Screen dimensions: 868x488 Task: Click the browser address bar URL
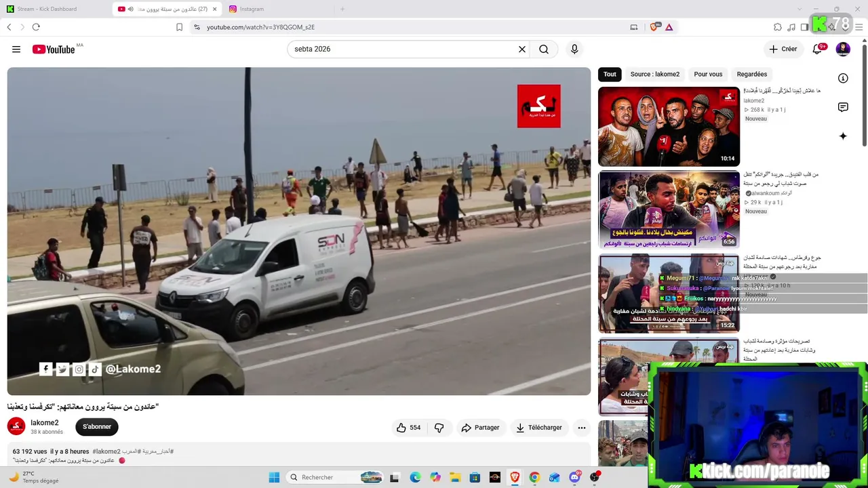[x=261, y=27]
